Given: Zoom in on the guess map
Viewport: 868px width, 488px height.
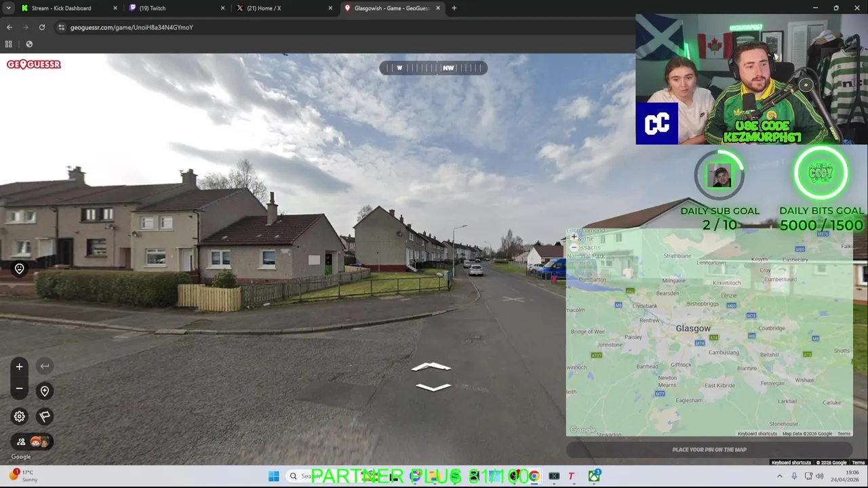Looking at the screenshot, I should [574, 237].
